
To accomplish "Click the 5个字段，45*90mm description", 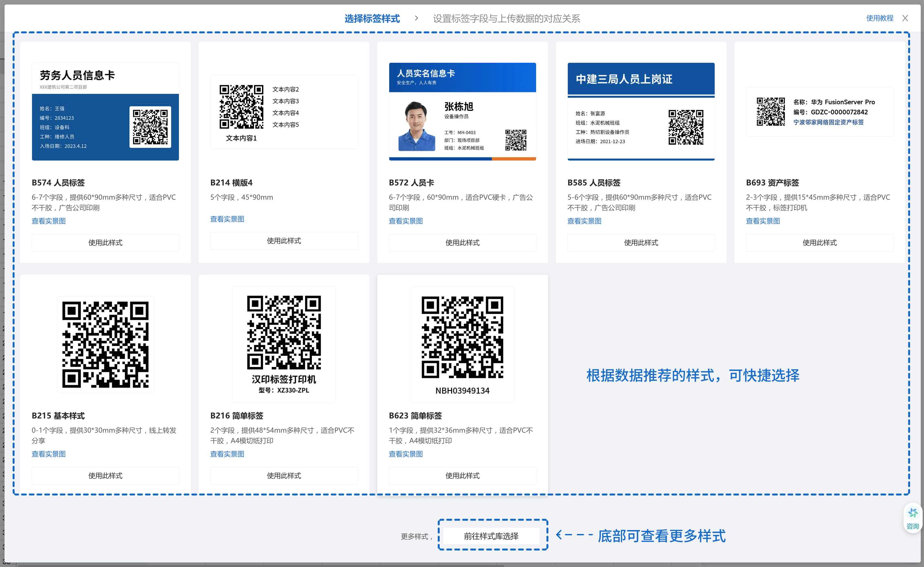I will pyautogui.click(x=241, y=197).
